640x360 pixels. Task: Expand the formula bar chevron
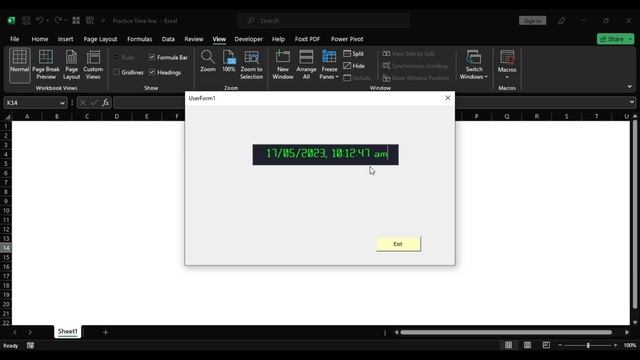click(631, 102)
